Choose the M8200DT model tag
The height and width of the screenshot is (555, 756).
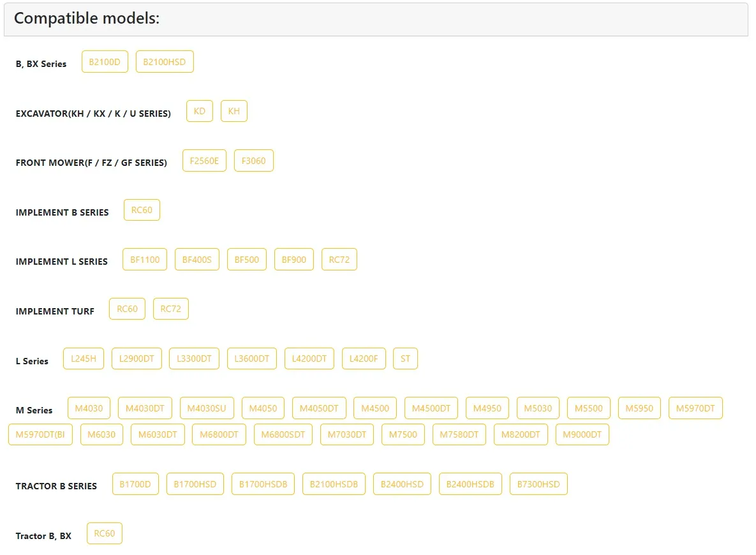(521, 434)
